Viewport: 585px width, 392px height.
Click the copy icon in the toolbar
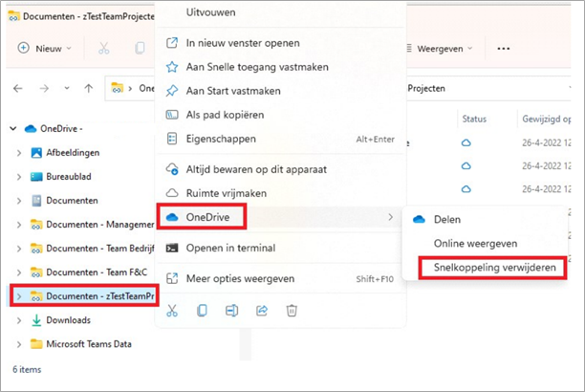140,48
